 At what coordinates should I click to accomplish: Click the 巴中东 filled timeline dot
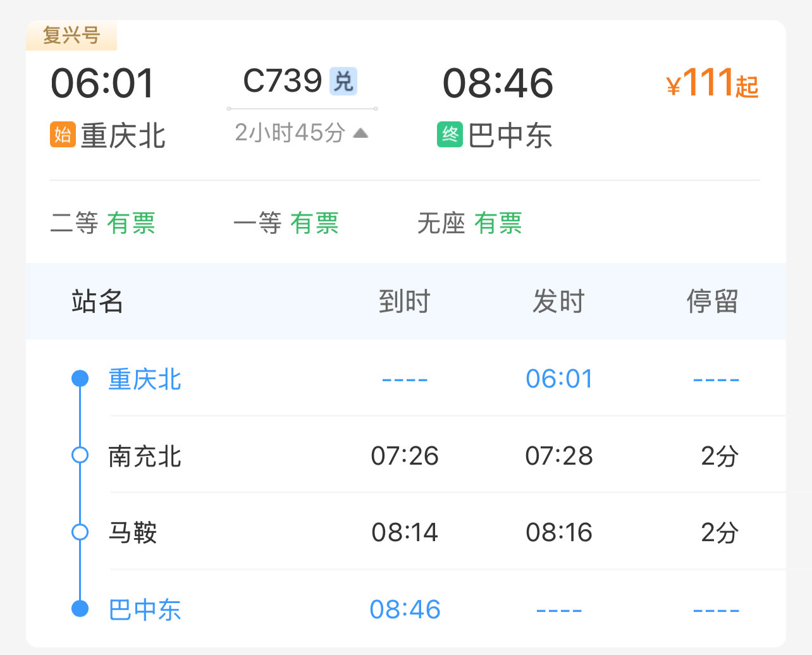(80, 609)
